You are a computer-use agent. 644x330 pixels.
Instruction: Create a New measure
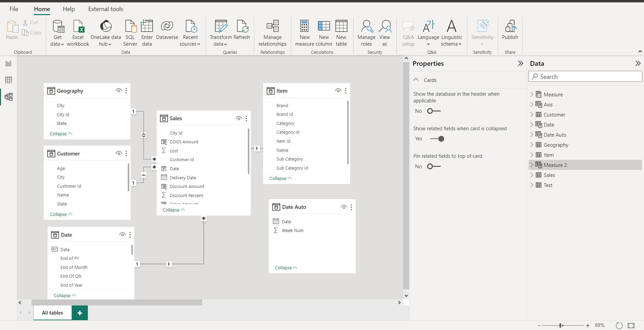point(305,33)
